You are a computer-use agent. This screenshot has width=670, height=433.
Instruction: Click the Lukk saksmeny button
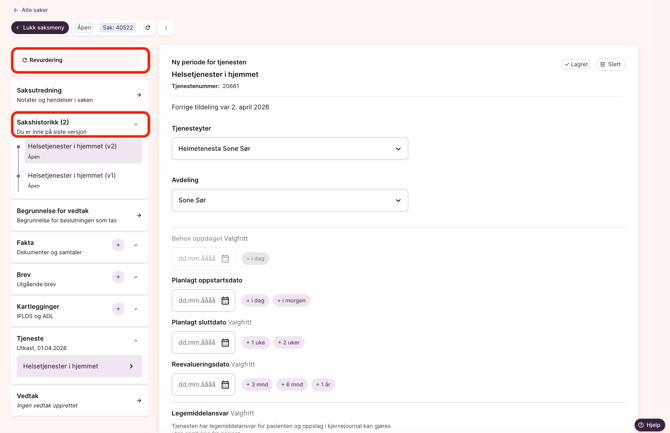[x=40, y=28]
